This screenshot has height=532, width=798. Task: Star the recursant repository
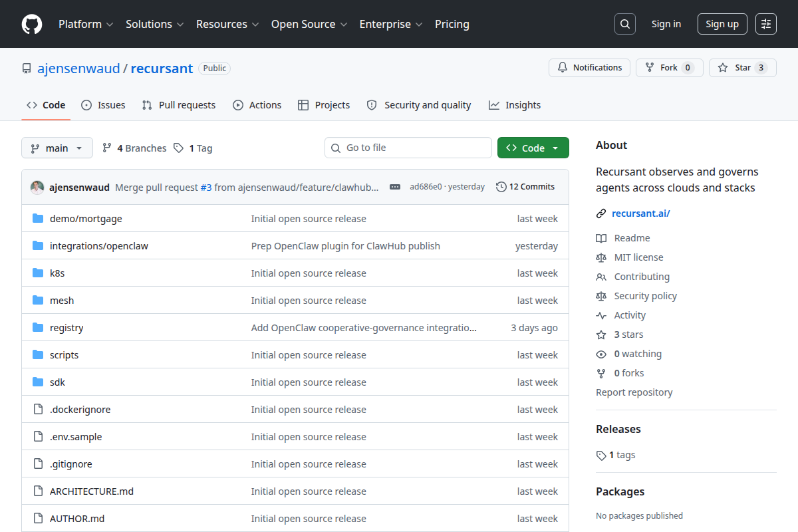742,68
